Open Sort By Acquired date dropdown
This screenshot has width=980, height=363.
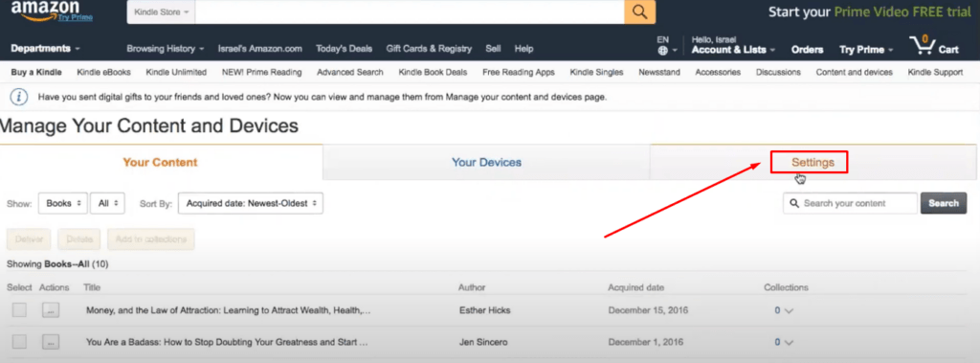coord(250,203)
